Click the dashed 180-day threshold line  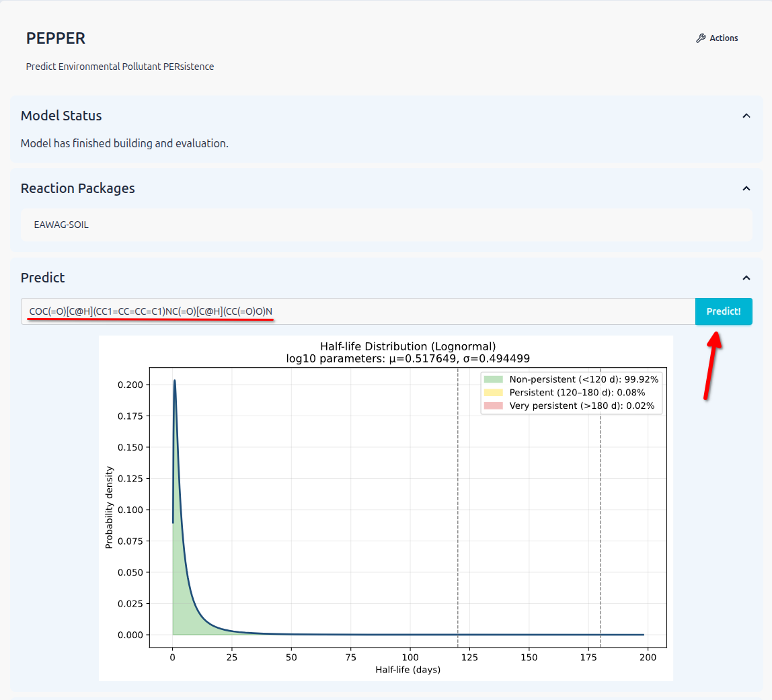point(601,511)
